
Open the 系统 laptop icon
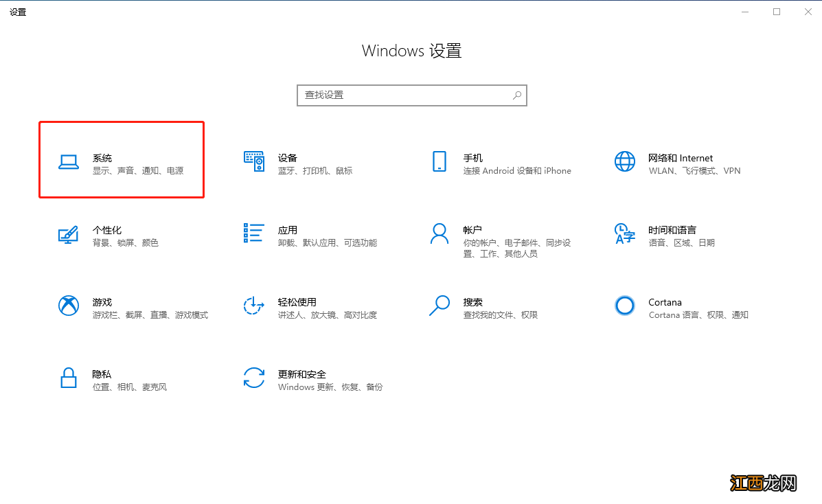pos(69,162)
